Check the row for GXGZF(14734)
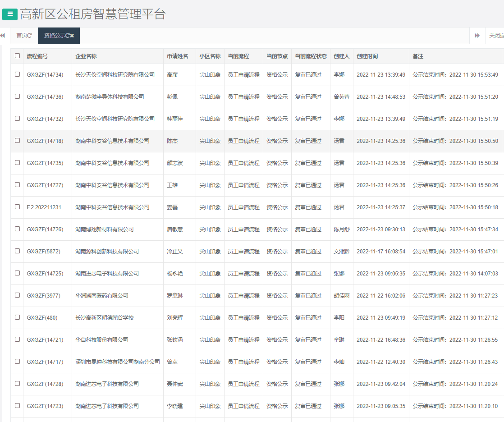This screenshot has width=504, height=422. point(17,74)
